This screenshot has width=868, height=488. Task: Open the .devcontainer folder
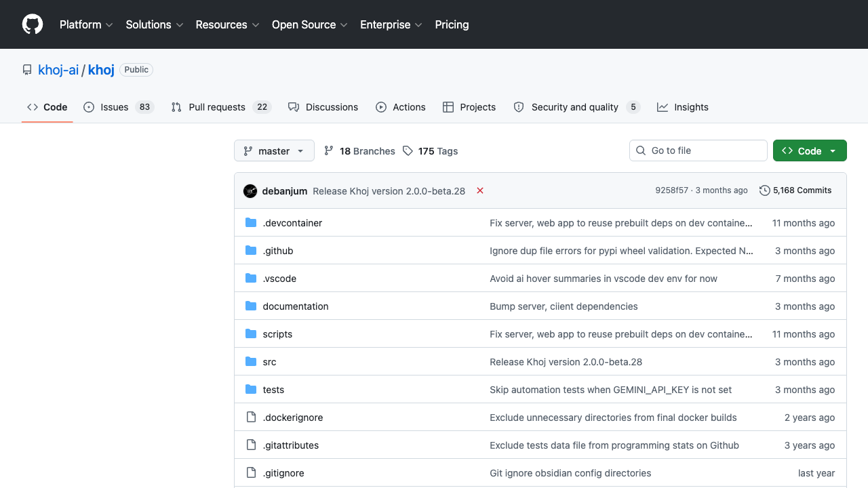(292, 223)
